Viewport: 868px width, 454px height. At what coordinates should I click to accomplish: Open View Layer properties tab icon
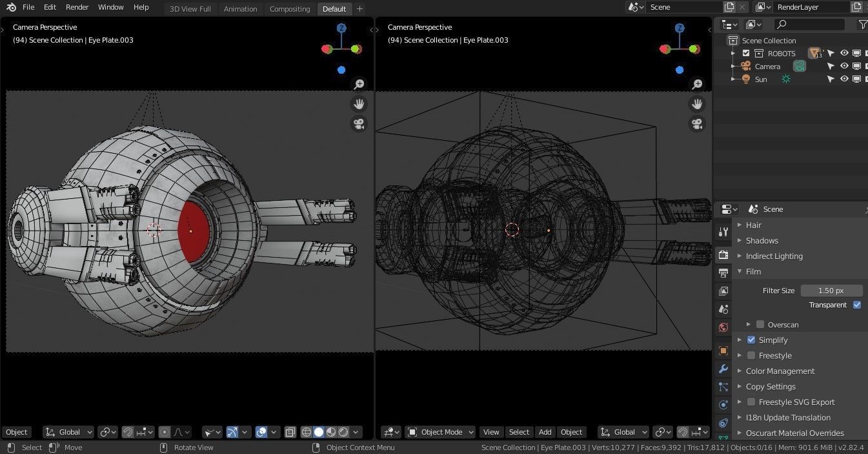tap(723, 291)
